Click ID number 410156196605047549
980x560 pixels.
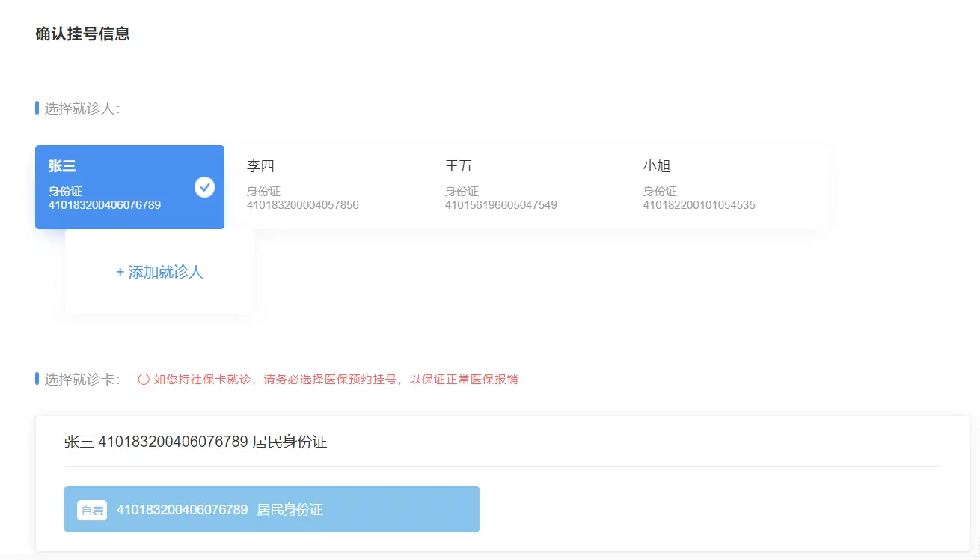(501, 205)
